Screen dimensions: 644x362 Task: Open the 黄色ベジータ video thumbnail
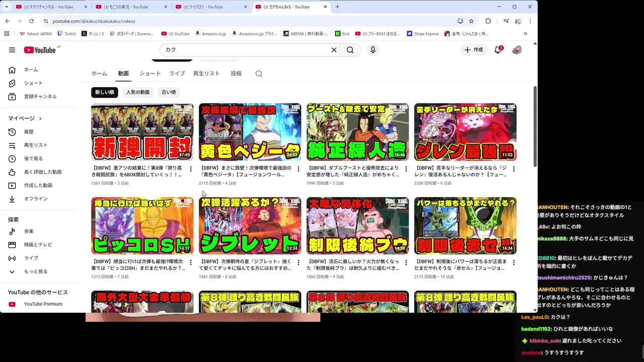250,132
